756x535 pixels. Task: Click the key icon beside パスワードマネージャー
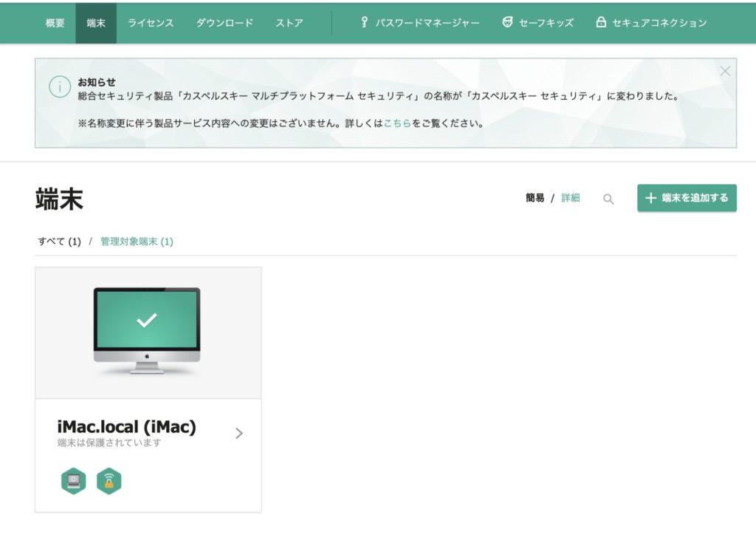pos(364,22)
